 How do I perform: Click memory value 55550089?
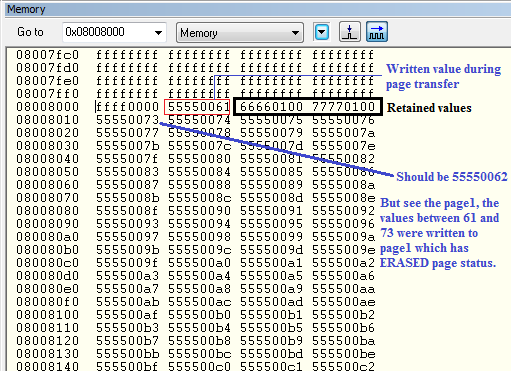pyautogui.click(x=271, y=185)
